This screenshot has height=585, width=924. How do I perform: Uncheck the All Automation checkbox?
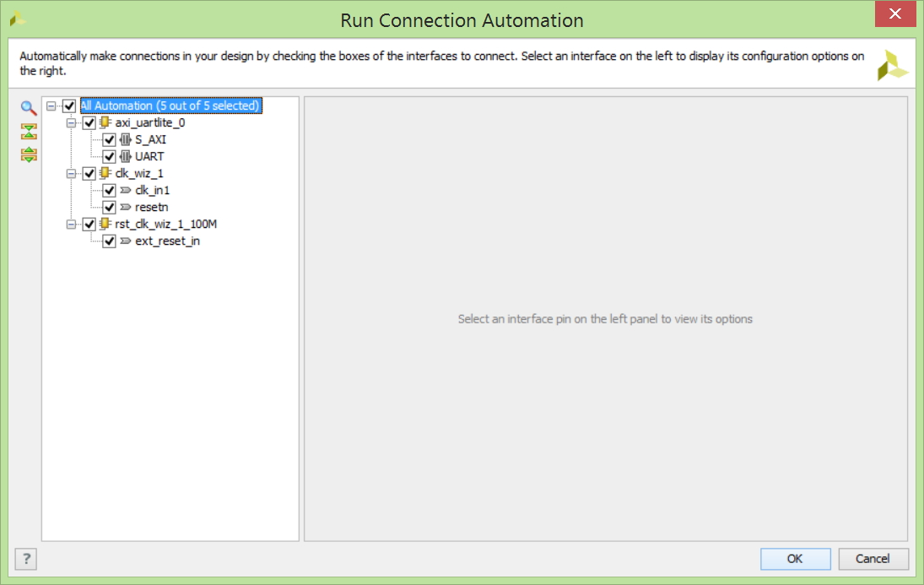69,106
